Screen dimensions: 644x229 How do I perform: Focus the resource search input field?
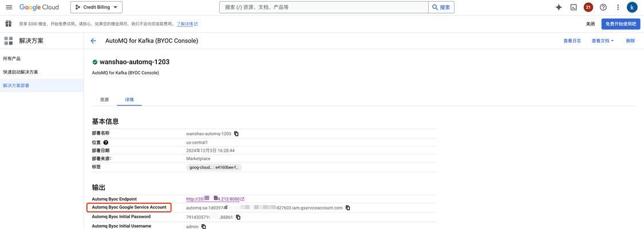point(324,7)
